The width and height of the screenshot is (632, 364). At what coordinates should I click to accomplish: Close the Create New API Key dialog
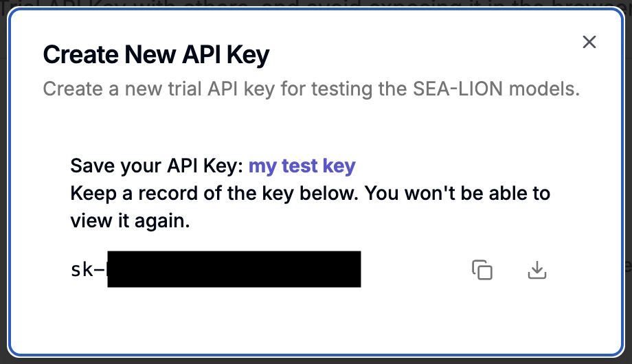point(589,42)
